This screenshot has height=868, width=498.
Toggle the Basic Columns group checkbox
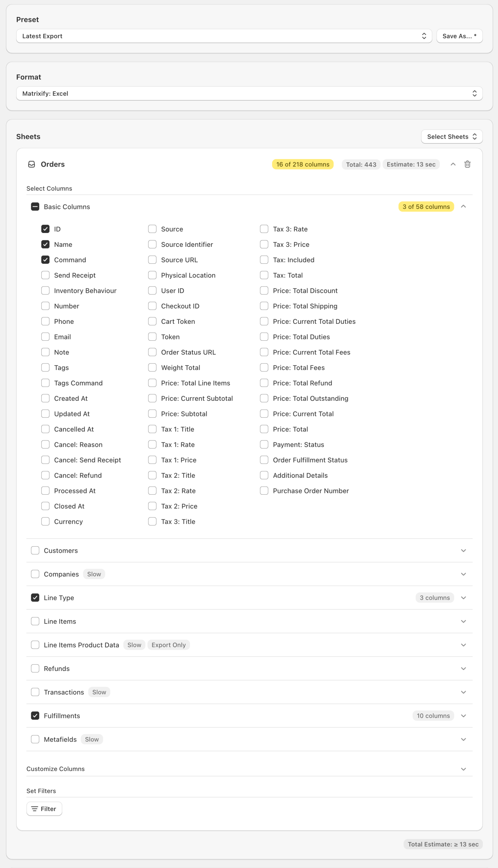35,207
